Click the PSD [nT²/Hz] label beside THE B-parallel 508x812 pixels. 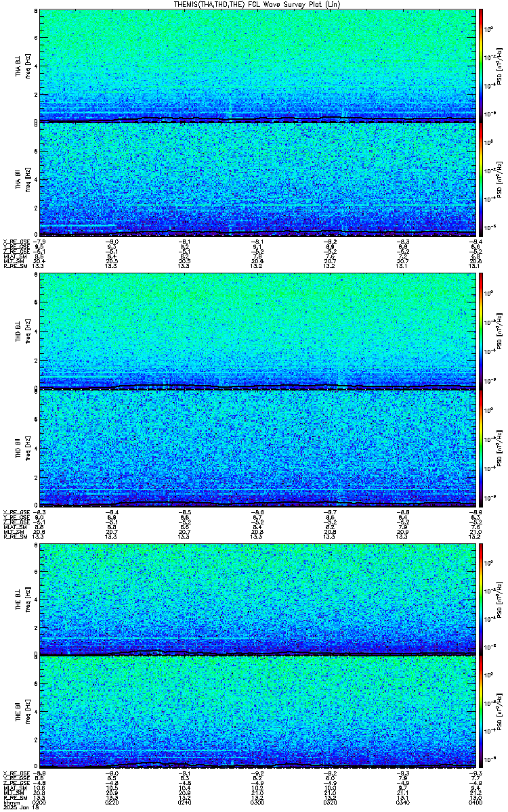(499, 713)
